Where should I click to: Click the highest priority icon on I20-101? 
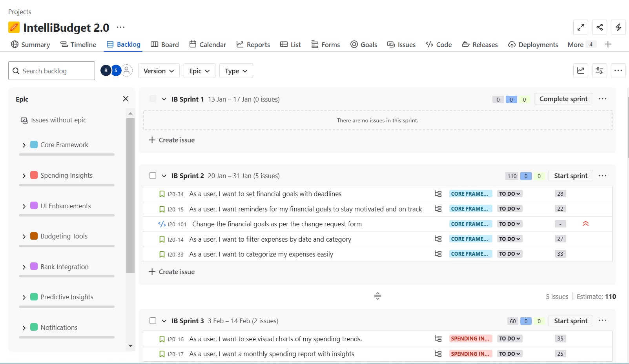[585, 224]
